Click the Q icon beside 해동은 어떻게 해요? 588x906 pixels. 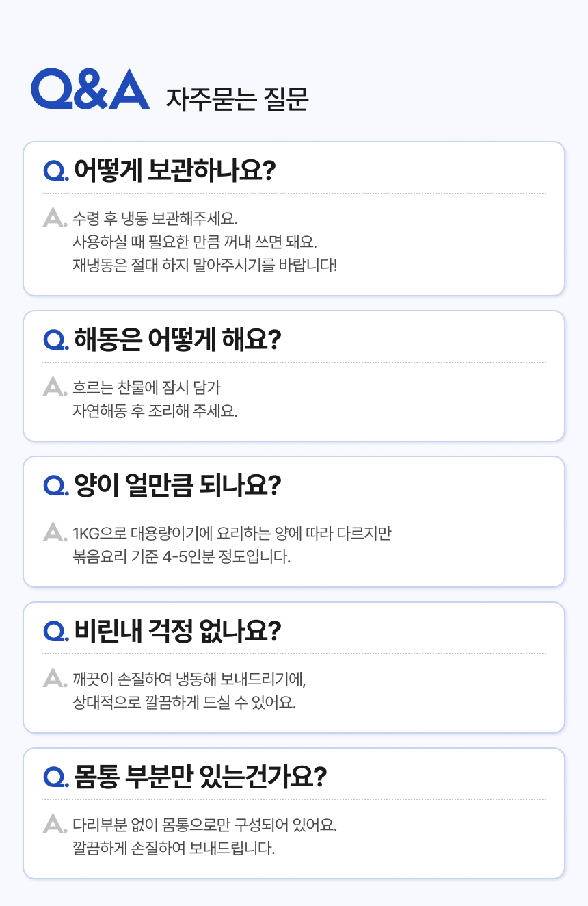(54, 339)
